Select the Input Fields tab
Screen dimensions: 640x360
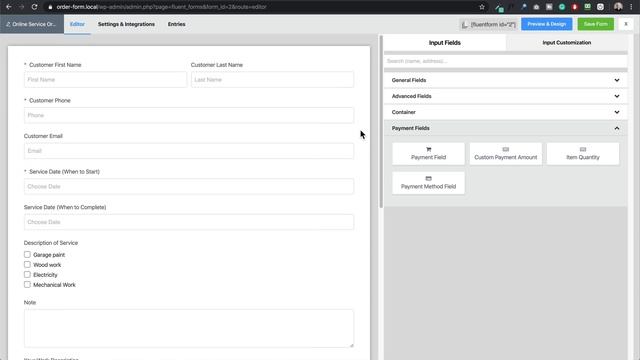444,42
